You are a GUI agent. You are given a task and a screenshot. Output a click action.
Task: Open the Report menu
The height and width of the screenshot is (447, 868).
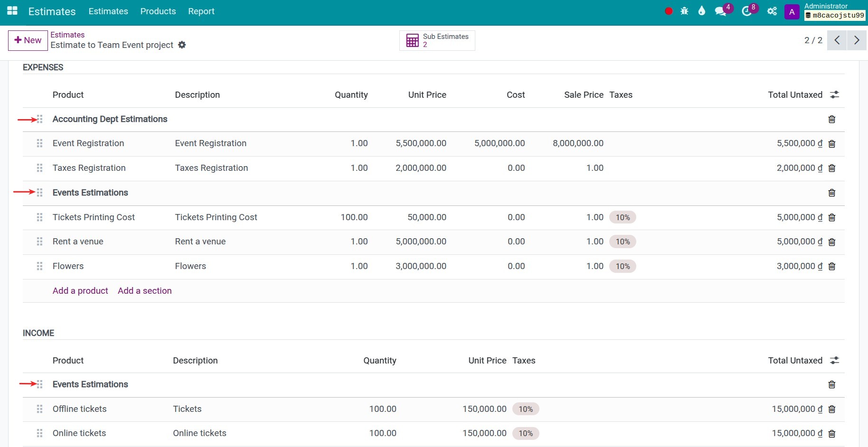pos(201,11)
